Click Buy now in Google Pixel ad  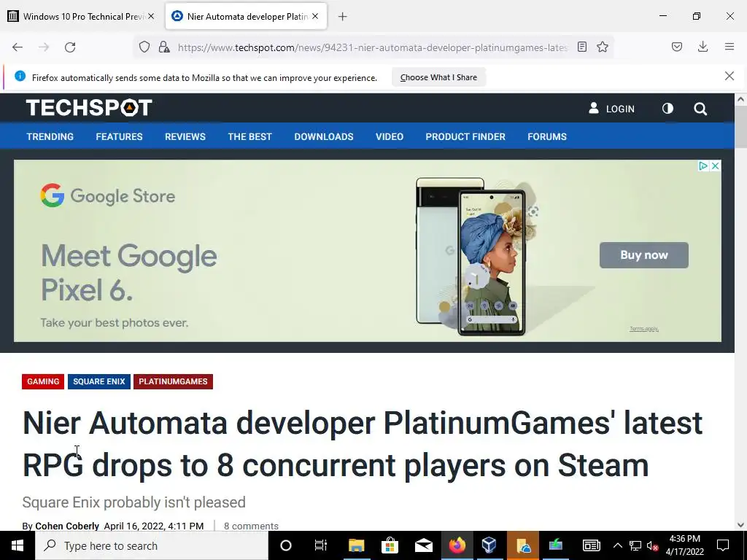644,255
